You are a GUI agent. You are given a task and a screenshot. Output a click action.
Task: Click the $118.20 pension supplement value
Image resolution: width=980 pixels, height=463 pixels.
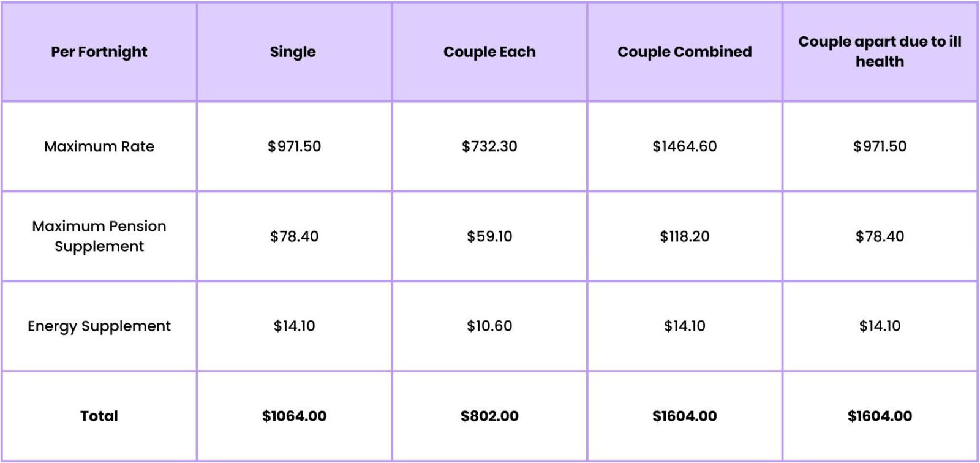point(685,236)
